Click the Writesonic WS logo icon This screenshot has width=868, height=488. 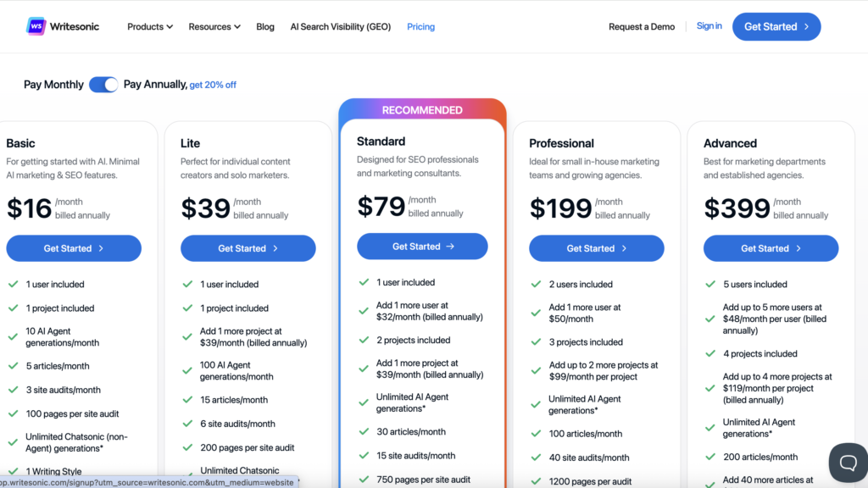(35, 26)
